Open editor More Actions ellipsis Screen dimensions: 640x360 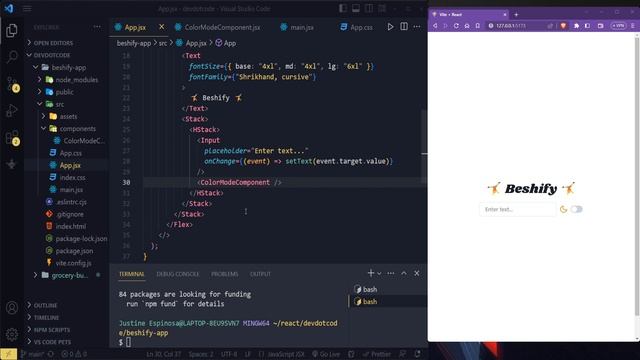[417, 27]
